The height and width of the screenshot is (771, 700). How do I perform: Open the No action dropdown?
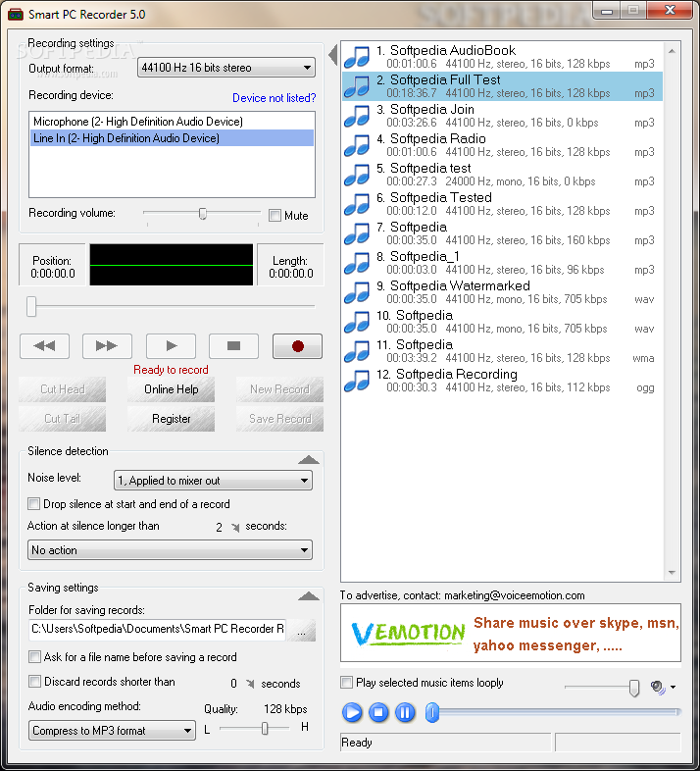(170, 549)
